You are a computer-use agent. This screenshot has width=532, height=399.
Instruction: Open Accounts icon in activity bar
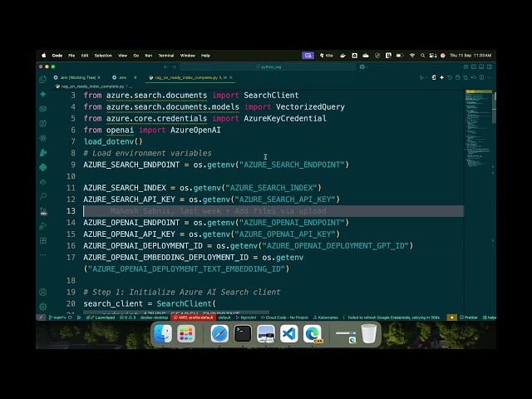[43, 292]
